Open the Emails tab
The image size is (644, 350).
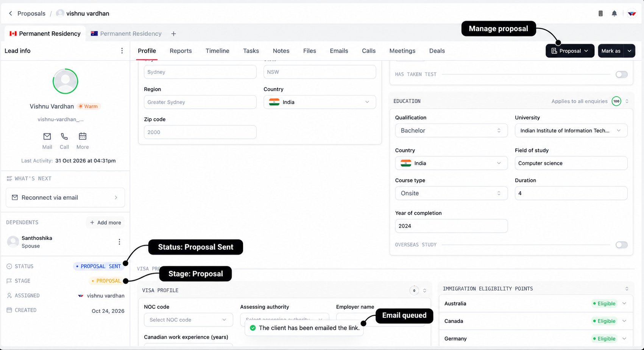point(339,51)
